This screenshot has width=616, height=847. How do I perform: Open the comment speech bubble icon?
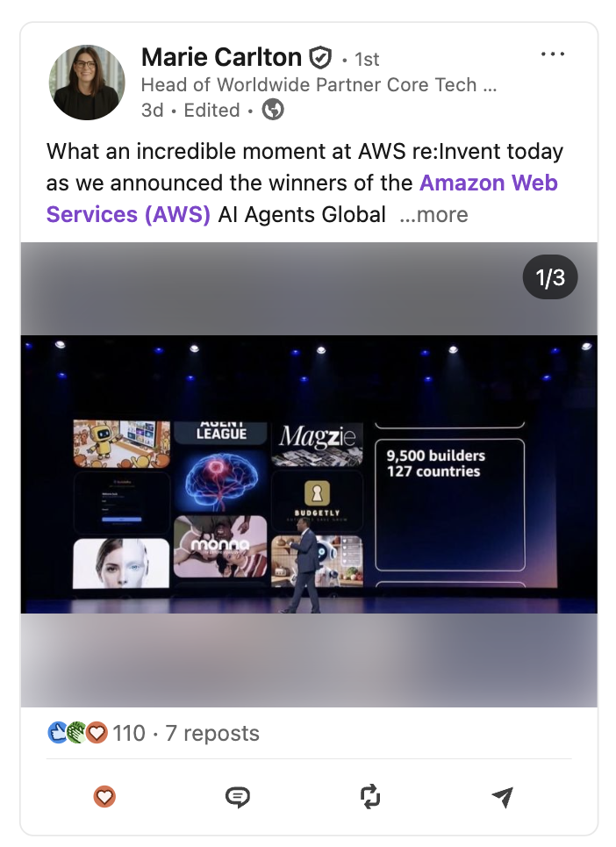point(238,797)
